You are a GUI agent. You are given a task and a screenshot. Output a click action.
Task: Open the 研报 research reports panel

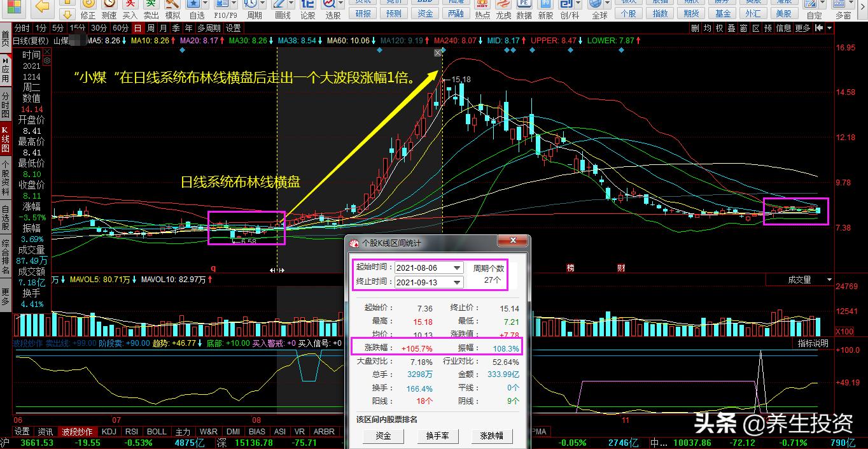362,13
